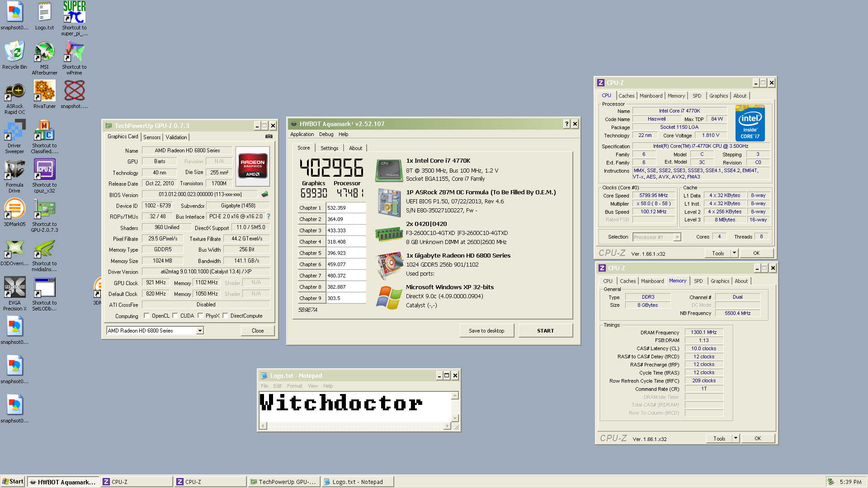Open the Help menu in Aquamark

(x=343, y=134)
